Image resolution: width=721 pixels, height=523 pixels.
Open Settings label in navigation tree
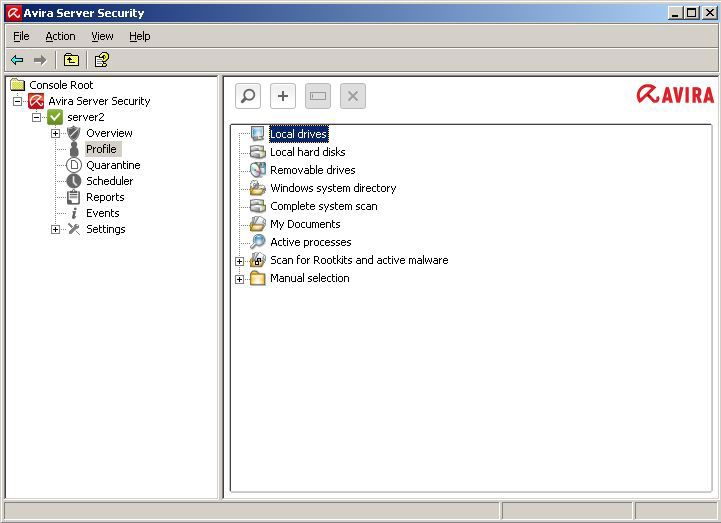click(x=106, y=229)
